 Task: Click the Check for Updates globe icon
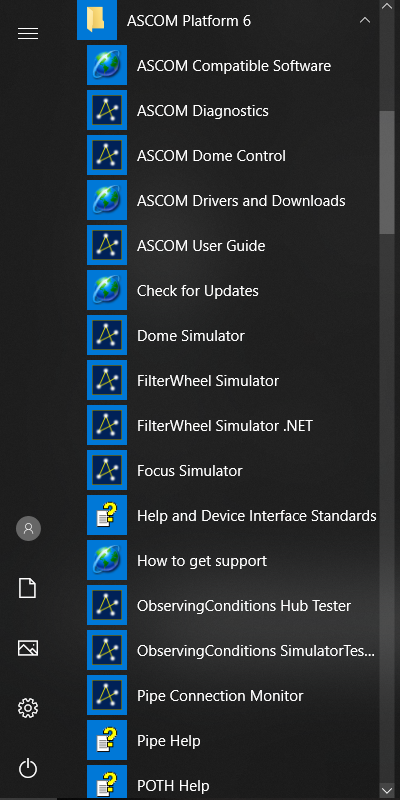coord(107,291)
